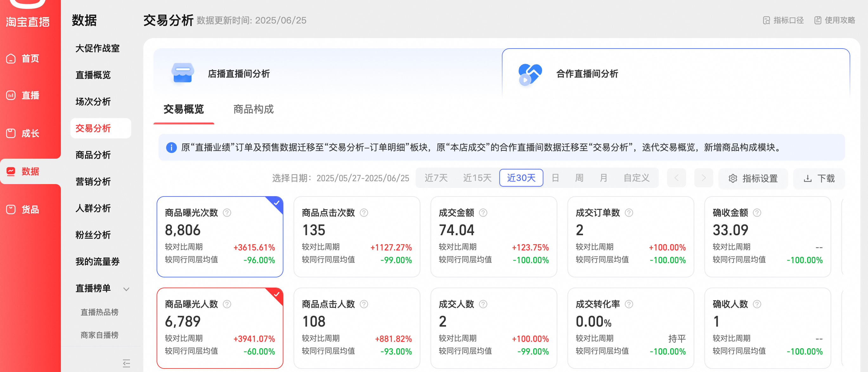Select the 合作直播间分析 tab

676,74
